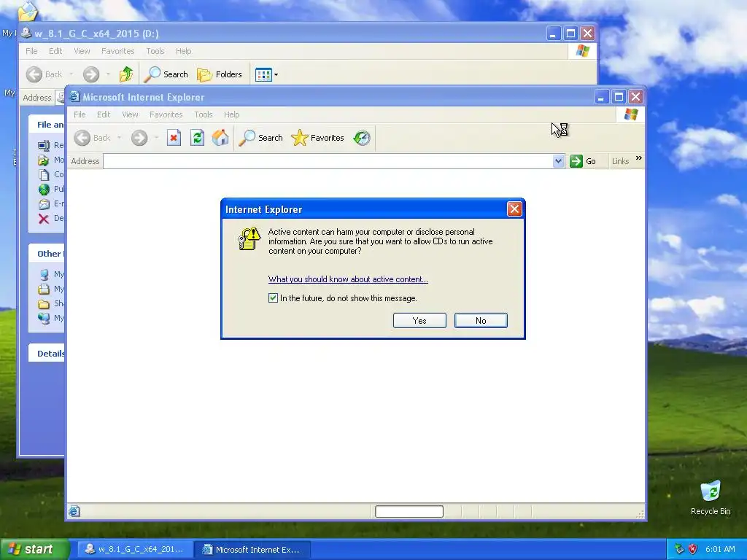Expand Back history dropdown in Internet Explorer
This screenshot has width=747, height=560.
(119, 138)
